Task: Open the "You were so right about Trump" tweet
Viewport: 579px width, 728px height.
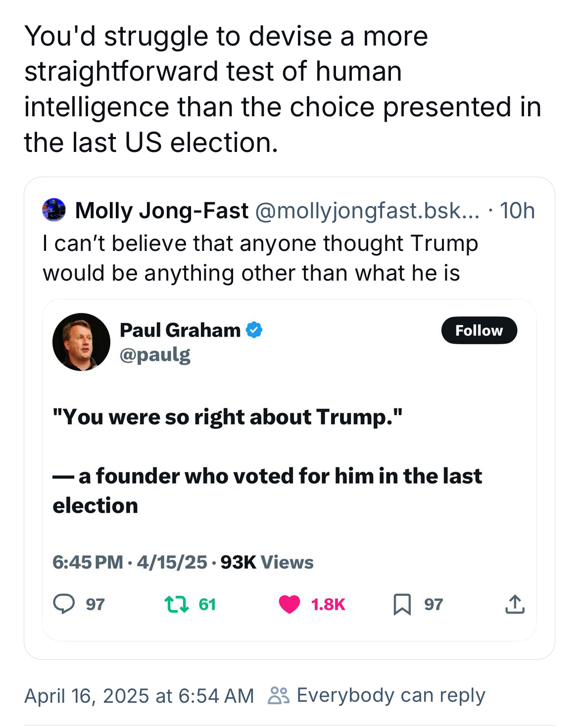Action: 227,417
